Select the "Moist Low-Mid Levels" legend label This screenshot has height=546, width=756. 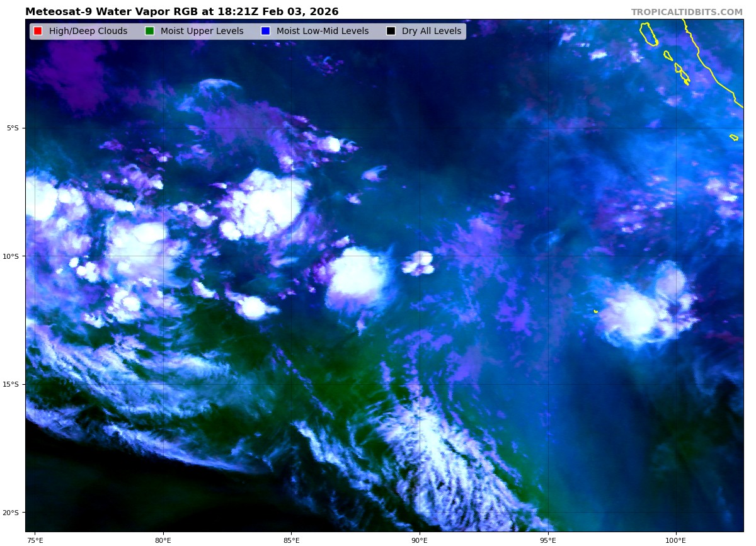(323, 31)
